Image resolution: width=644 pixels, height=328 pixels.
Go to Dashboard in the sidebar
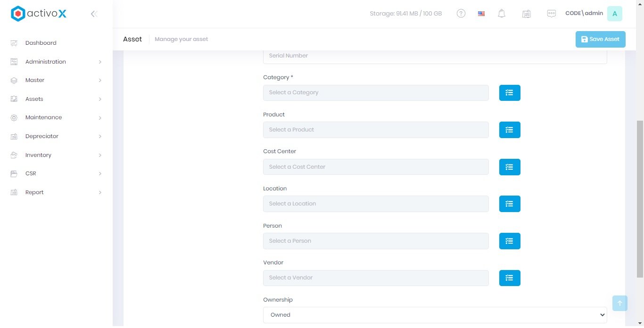pos(41,43)
